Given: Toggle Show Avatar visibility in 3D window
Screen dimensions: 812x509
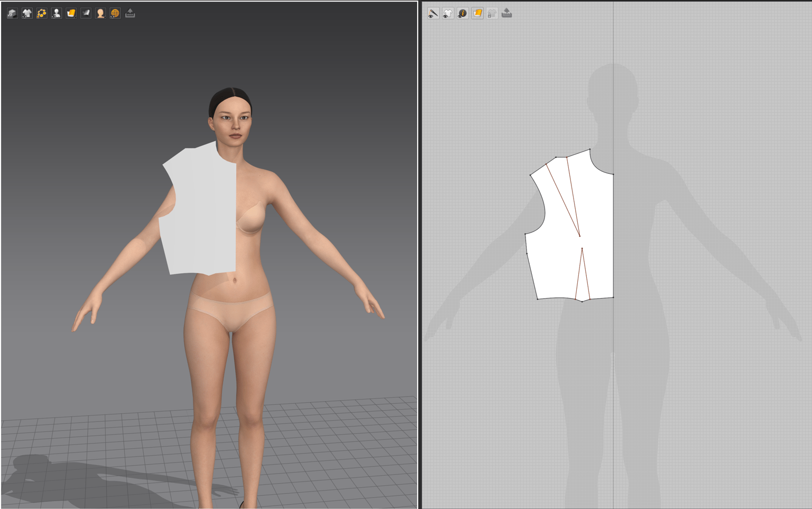Looking at the screenshot, I should pyautogui.click(x=57, y=13).
